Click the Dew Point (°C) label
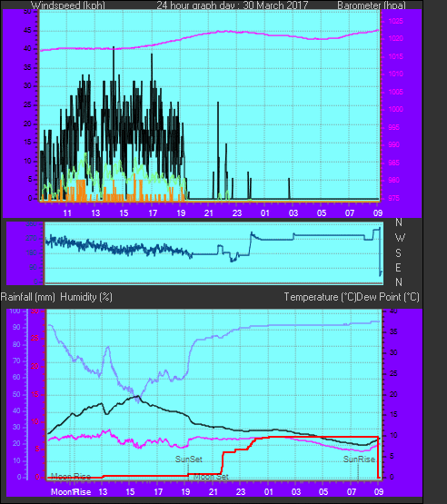This screenshot has height=504, width=447. (388, 297)
